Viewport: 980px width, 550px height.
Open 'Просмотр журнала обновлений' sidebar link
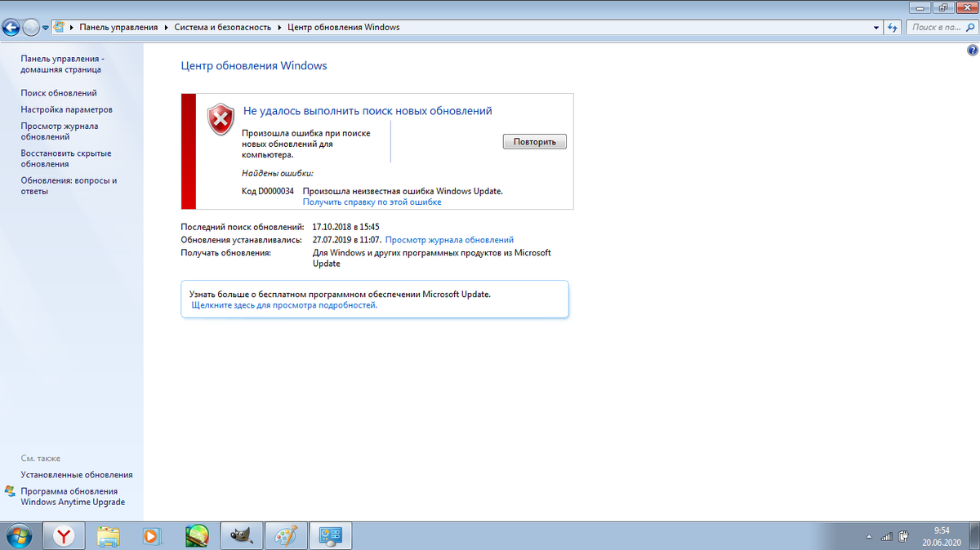pos(60,131)
